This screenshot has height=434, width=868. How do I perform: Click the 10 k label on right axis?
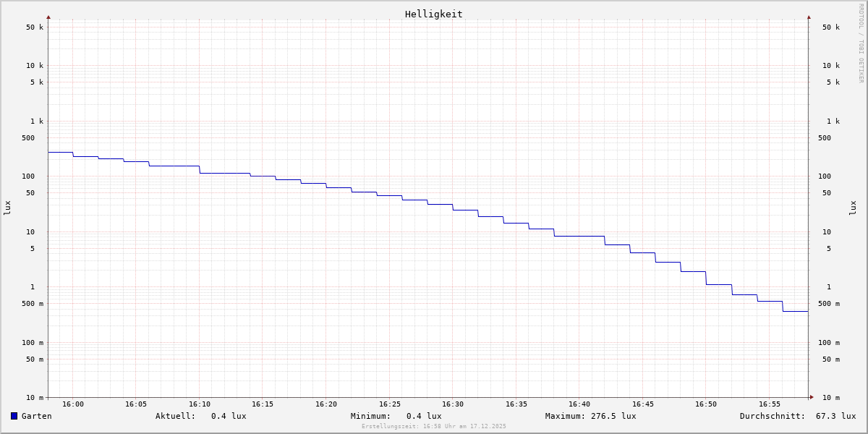pyautogui.click(x=831, y=66)
